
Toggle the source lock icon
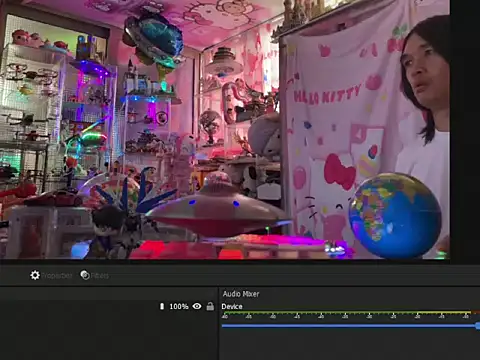210,306
